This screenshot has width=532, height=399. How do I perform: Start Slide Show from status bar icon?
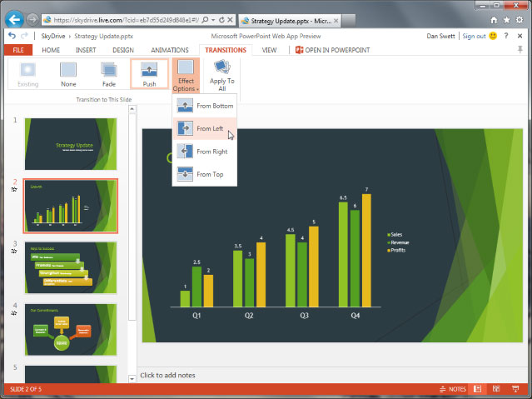[x=515, y=389]
